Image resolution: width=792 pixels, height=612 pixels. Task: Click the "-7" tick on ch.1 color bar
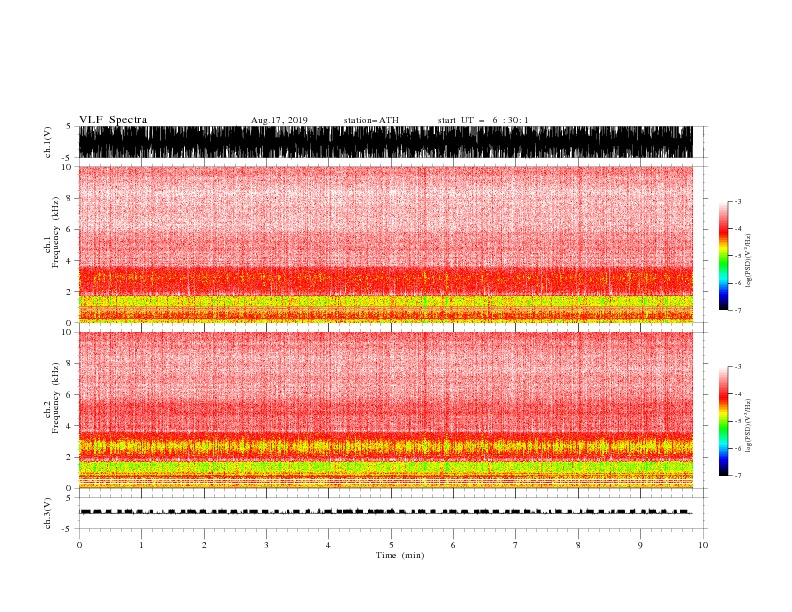pyautogui.click(x=737, y=310)
